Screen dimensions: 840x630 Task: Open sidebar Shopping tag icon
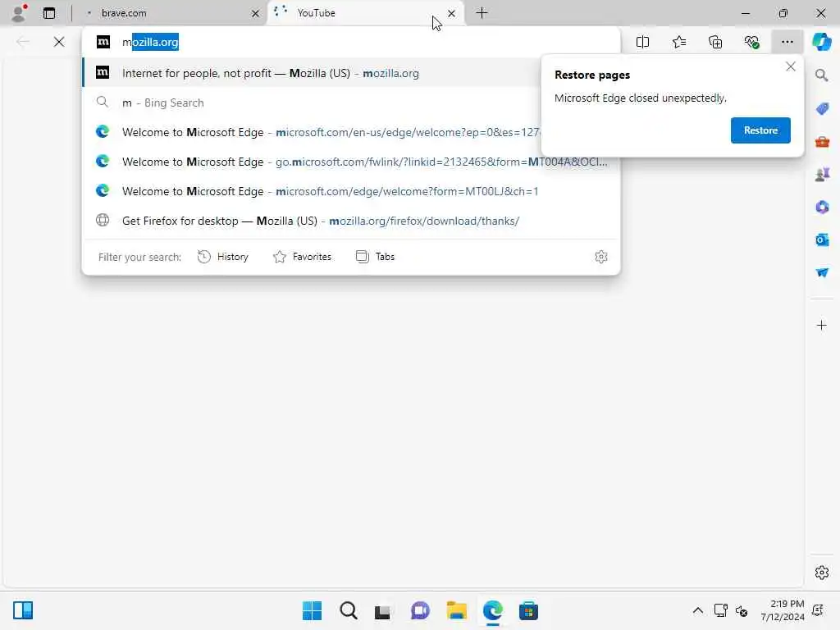tap(822, 109)
